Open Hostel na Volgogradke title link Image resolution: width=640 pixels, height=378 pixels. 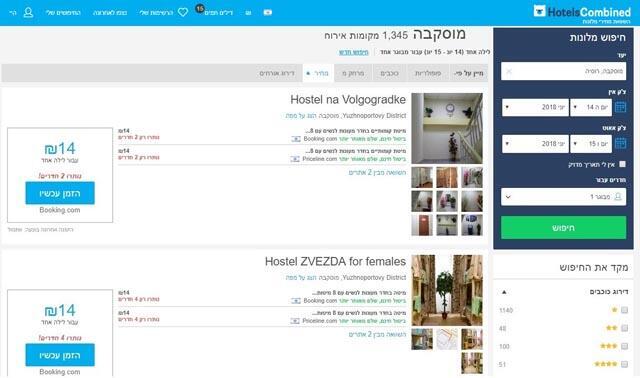[x=348, y=100]
